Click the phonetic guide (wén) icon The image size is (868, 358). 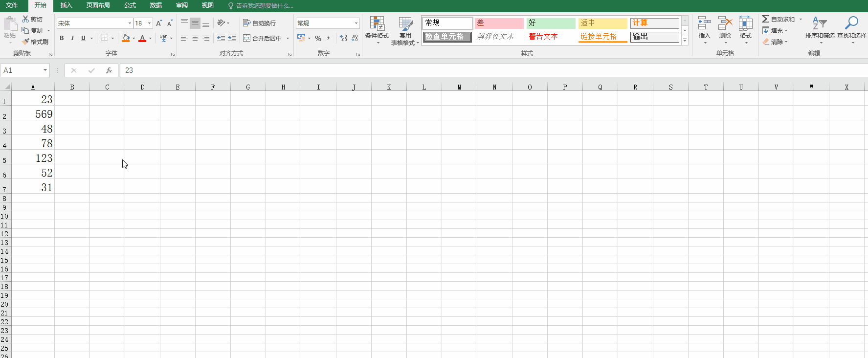point(163,38)
